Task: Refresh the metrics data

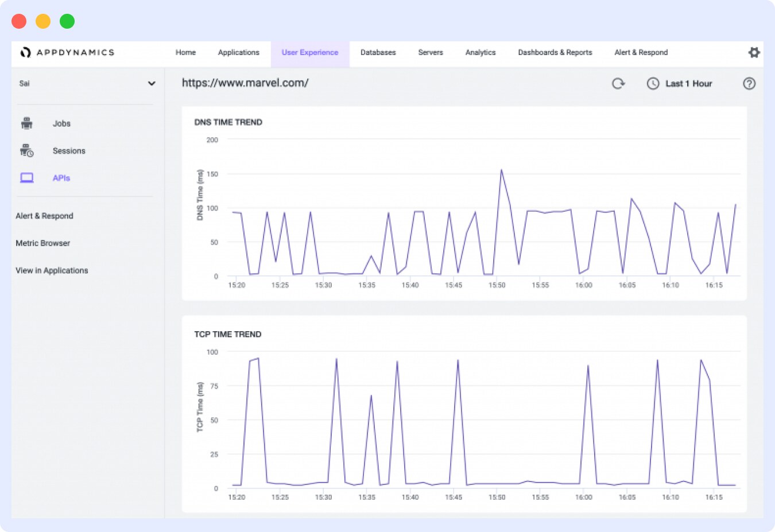Action: tap(618, 84)
